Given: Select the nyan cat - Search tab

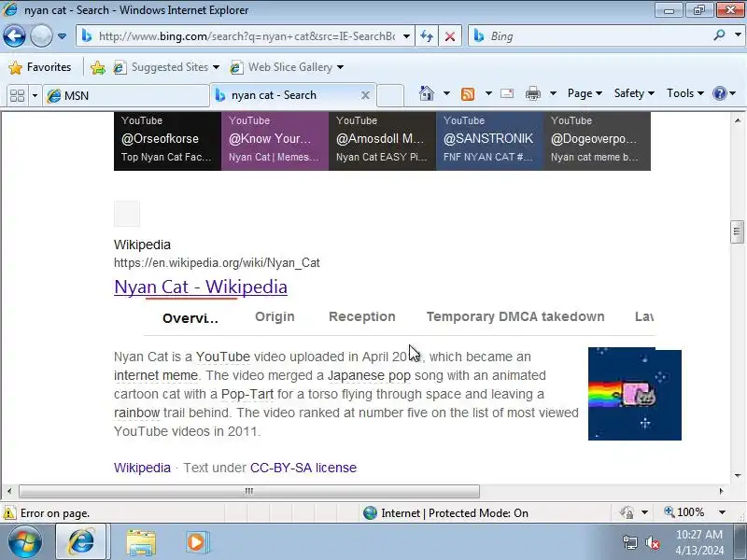Looking at the screenshot, I should tap(285, 95).
